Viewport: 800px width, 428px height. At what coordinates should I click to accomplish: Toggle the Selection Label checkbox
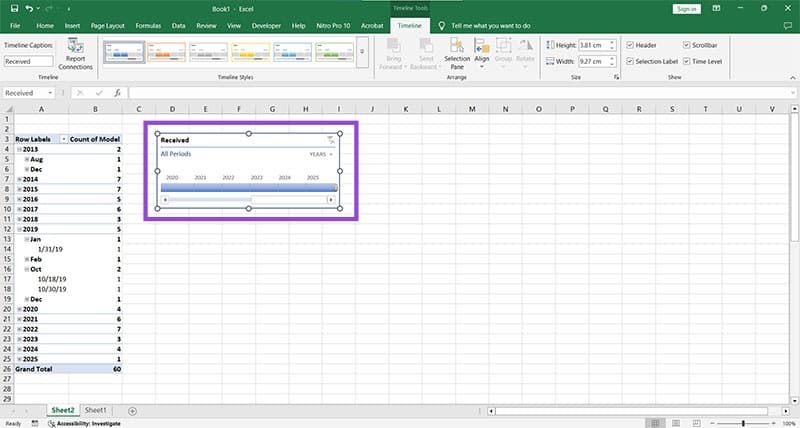click(629, 61)
